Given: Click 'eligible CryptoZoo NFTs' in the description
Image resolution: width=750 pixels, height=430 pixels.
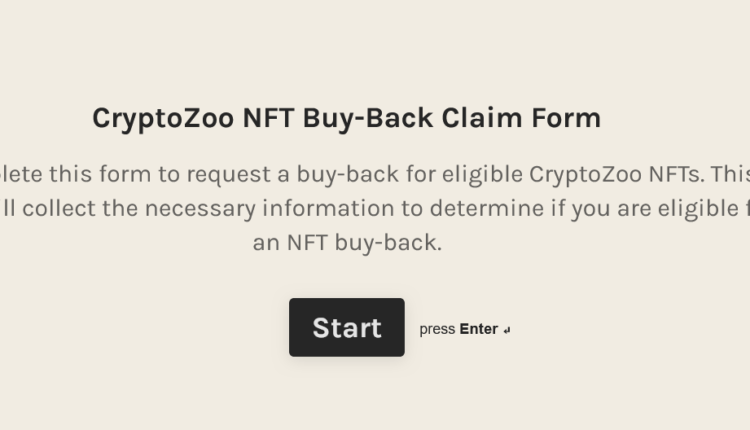Looking at the screenshot, I should (x=553, y=174).
